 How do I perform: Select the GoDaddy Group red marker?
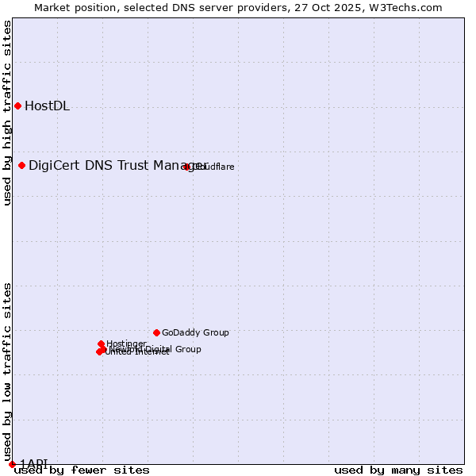[156, 332]
